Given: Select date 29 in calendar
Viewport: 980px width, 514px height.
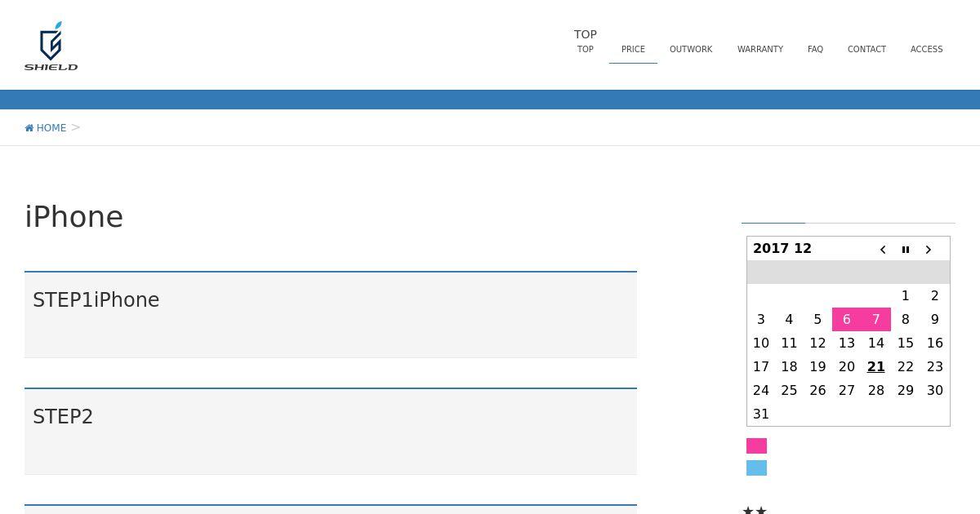Looking at the screenshot, I should coord(906,390).
